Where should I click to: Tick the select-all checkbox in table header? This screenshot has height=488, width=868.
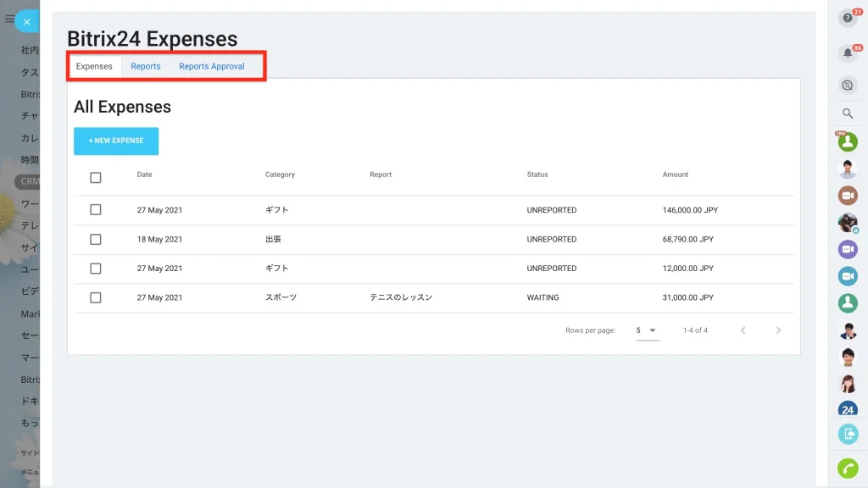coord(96,178)
